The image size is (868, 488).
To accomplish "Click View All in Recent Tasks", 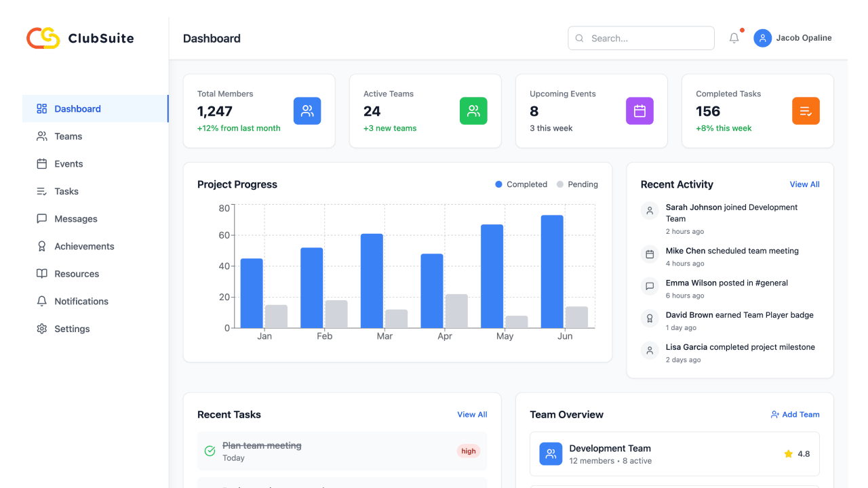I will tap(472, 415).
